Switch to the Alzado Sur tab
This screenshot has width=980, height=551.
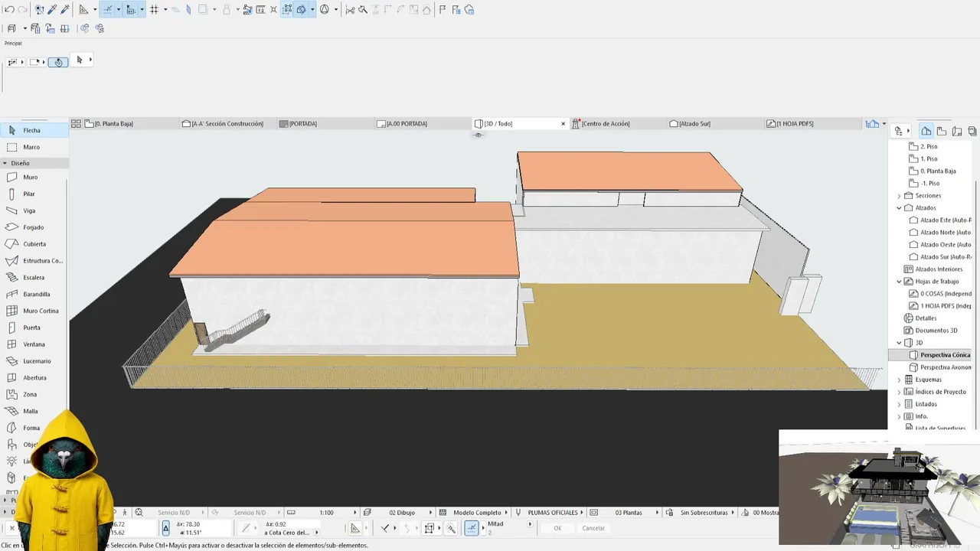pos(715,123)
